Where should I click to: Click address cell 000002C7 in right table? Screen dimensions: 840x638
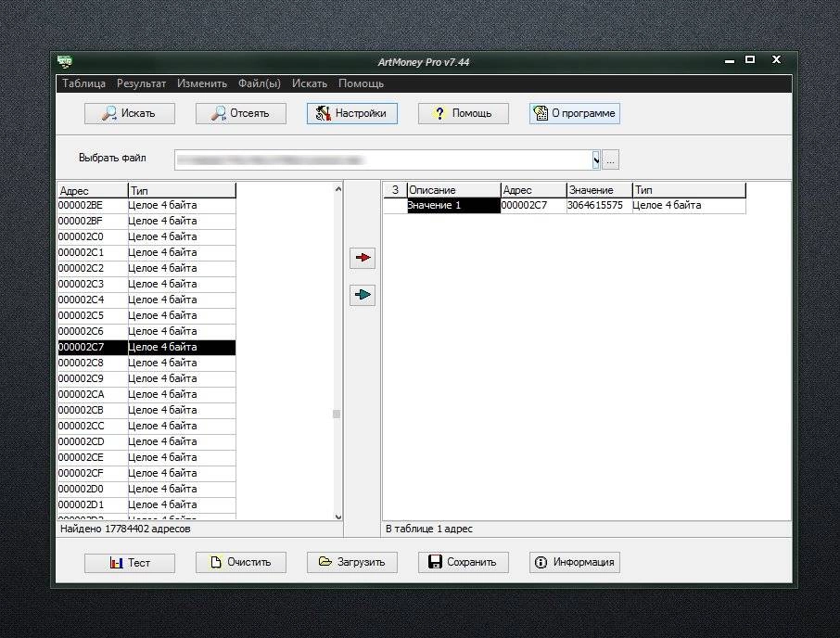pos(533,206)
